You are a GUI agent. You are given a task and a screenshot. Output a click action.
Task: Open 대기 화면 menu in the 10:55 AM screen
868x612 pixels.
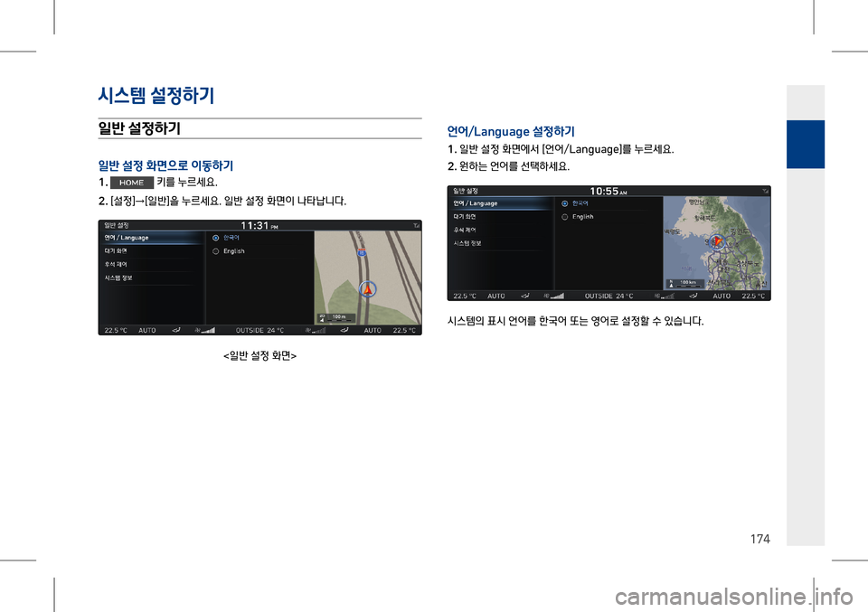[501, 217]
